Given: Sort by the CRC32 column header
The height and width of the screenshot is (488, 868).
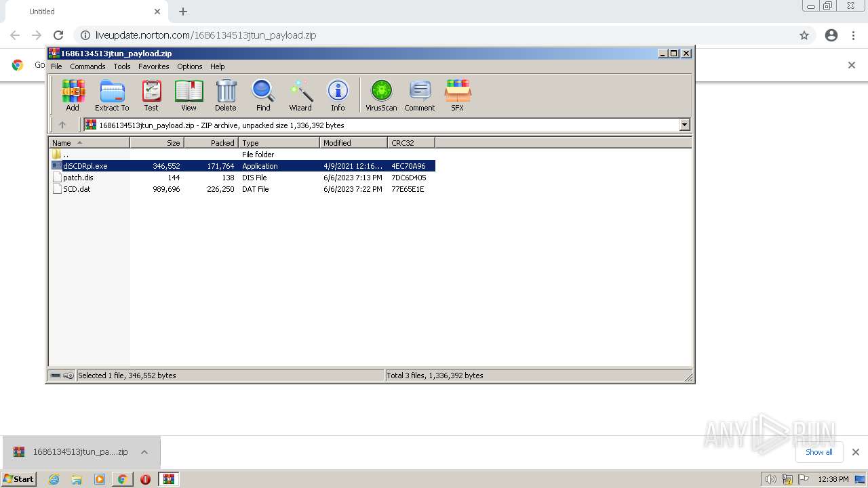Looking at the screenshot, I should (x=411, y=143).
